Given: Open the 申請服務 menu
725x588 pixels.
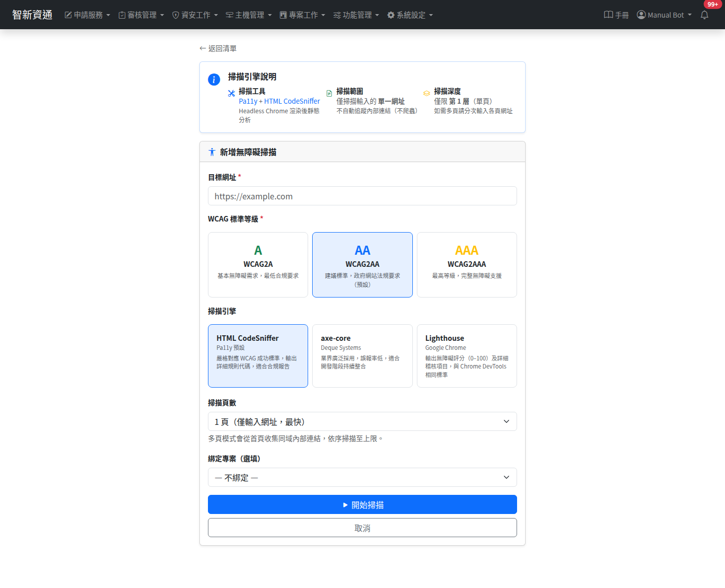Looking at the screenshot, I should point(87,15).
